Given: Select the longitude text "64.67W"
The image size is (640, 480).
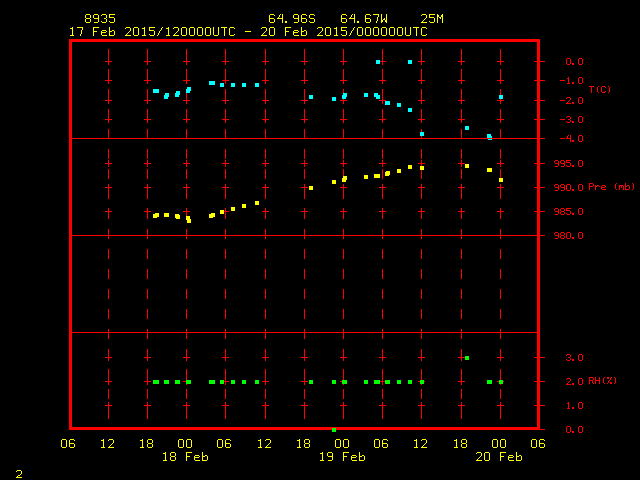Looking at the screenshot, I should pyautogui.click(x=364, y=19).
